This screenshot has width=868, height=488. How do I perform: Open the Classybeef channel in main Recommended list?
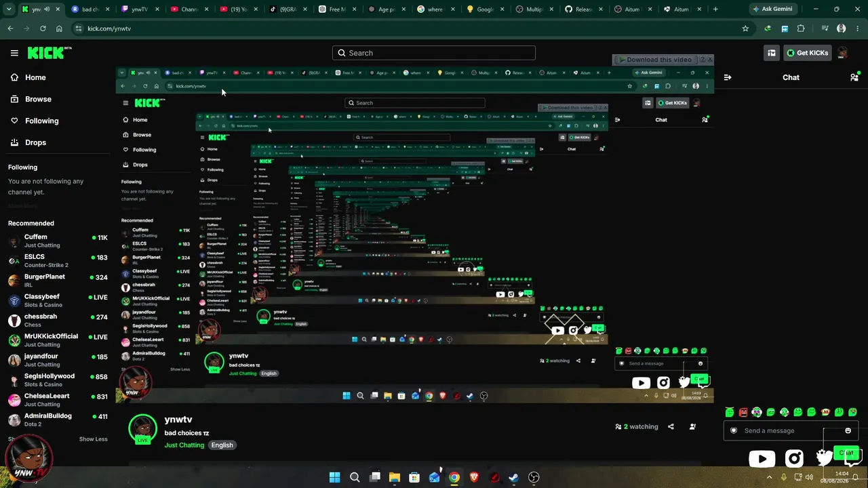[58, 300]
